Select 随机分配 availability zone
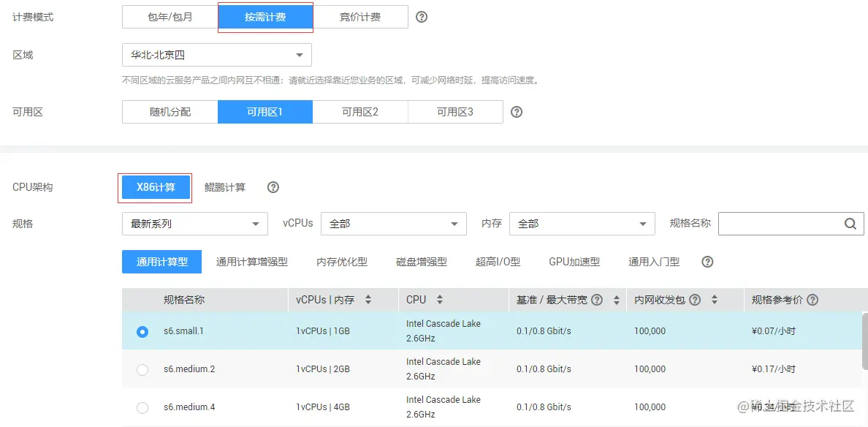Viewport: 868px width, 427px height. coord(170,112)
